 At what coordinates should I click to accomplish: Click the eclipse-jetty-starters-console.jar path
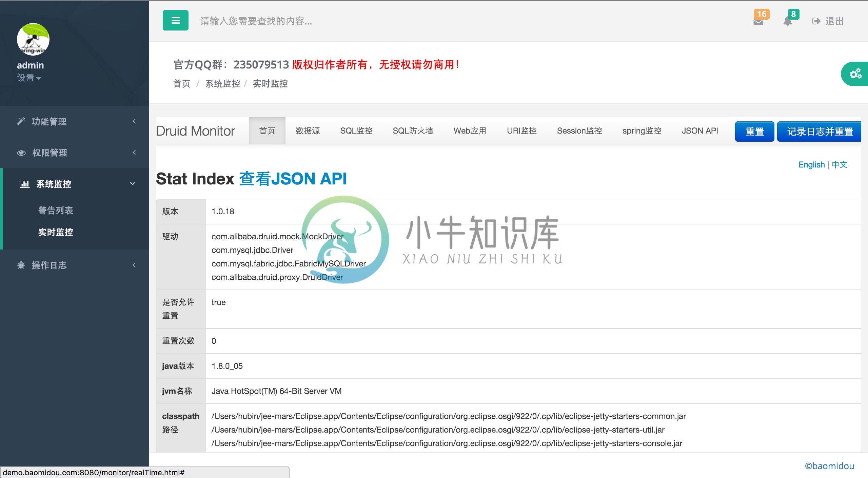[x=447, y=443]
